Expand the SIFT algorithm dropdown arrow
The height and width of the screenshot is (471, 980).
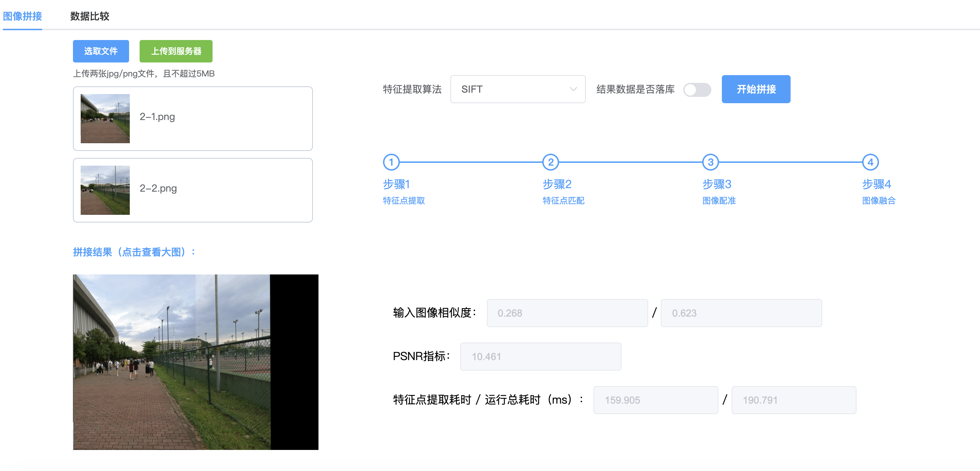click(x=573, y=89)
